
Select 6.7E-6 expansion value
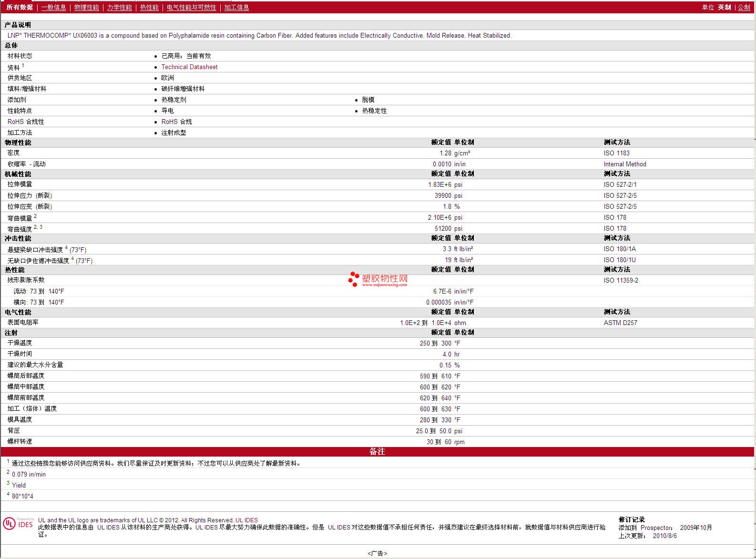(x=442, y=292)
